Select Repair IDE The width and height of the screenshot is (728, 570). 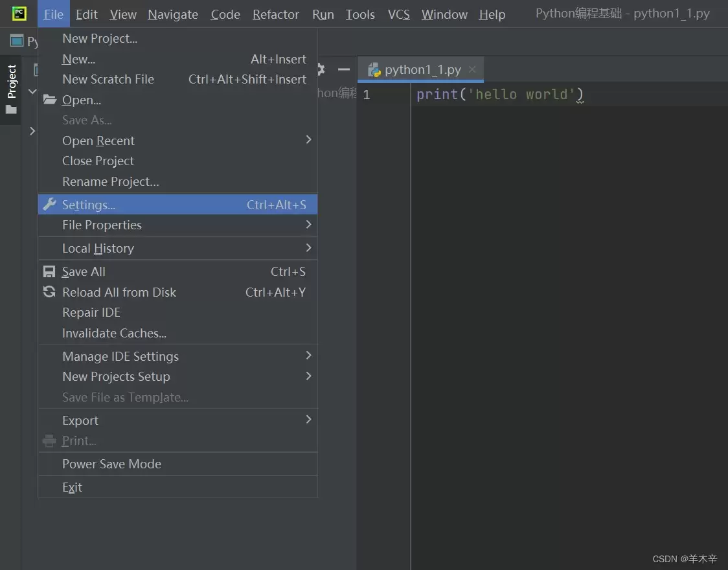pos(178,312)
